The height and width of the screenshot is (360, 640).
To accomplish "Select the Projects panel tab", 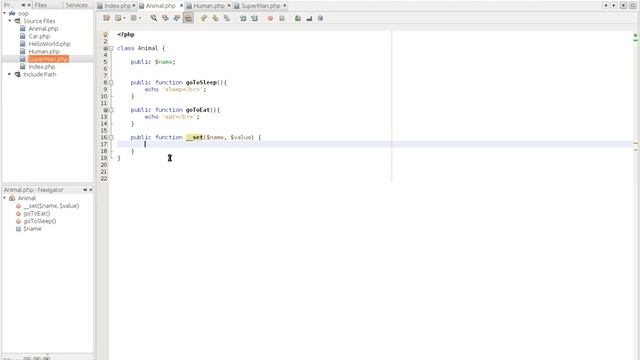I will click(x=8, y=5).
